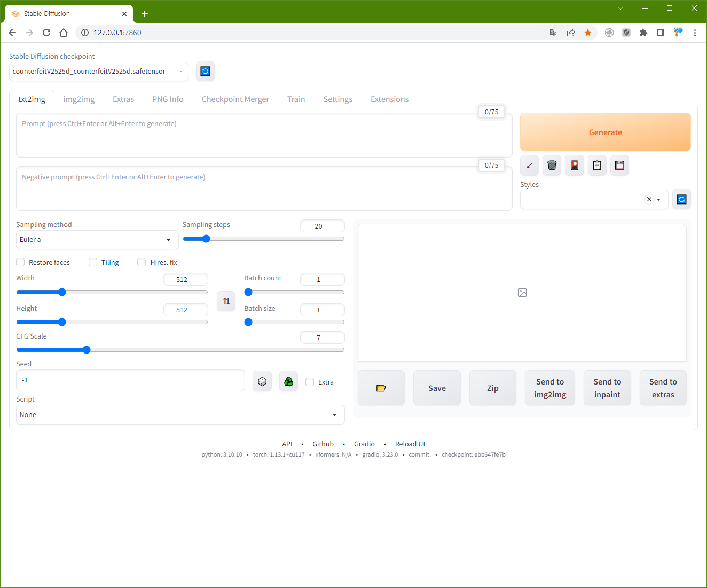707x588 pixels.
Task: Click the Save button below the gallery
Action: [x=437, y=388]
